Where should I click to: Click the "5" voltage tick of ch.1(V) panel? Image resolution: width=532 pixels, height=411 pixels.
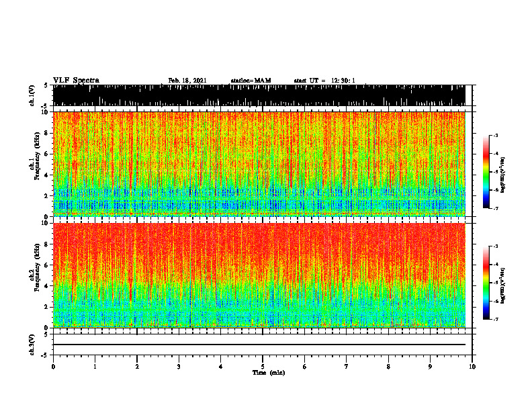click(46, 85)
